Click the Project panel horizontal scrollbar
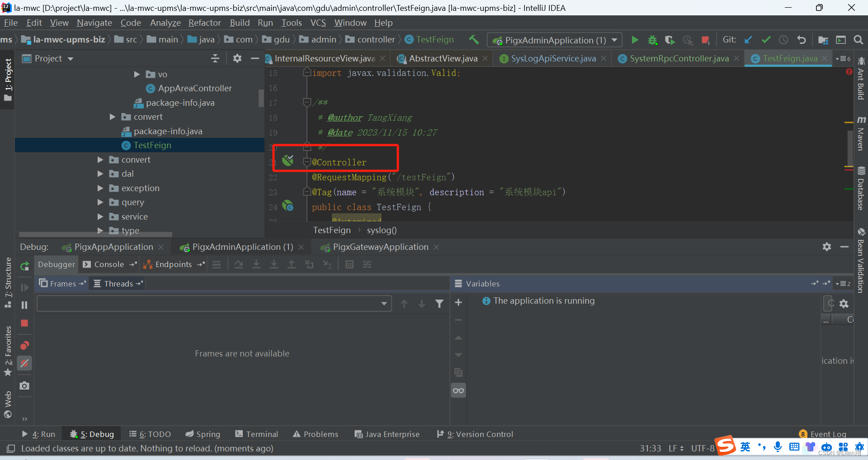 point(95,235)
